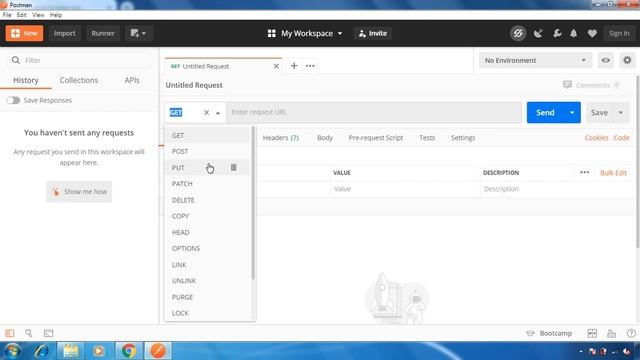Viewport: 640px width, 360px height.
Task: Click the Enter request URL field
Action: coord(374,112)
